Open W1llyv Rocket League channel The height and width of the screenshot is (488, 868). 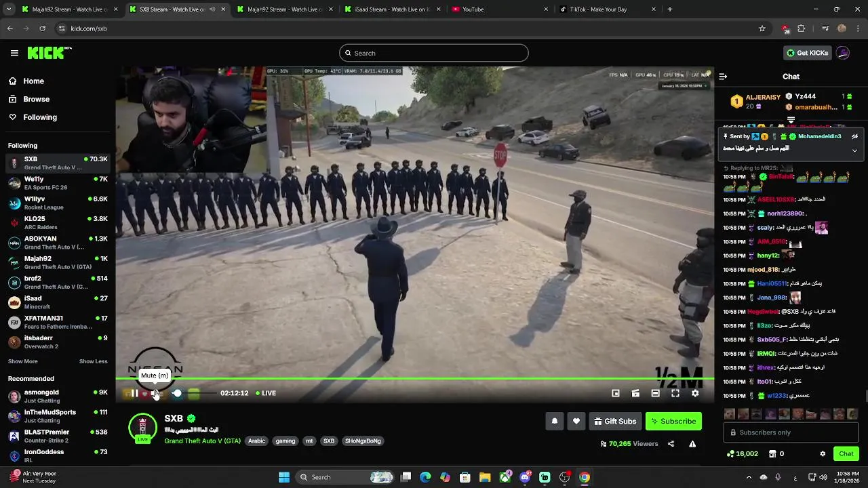pyautogui.click(x=58, y=203)
